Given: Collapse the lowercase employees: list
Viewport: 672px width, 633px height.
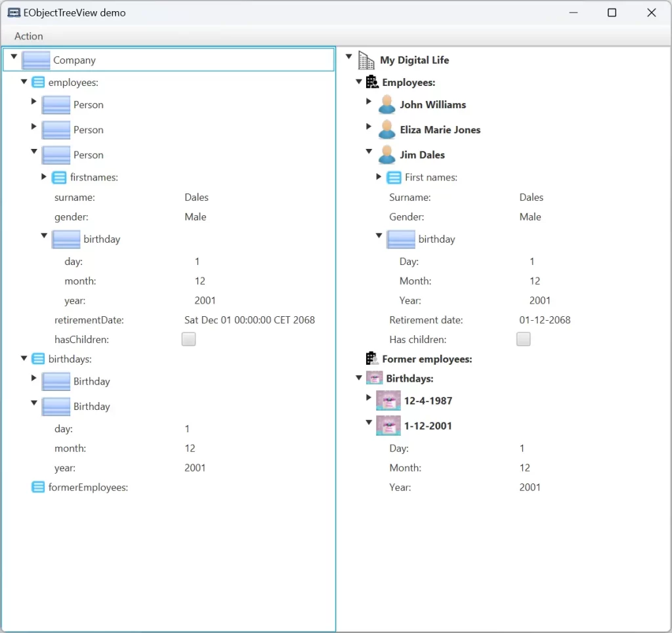Looking at the screenshot, I should [24, 81].
